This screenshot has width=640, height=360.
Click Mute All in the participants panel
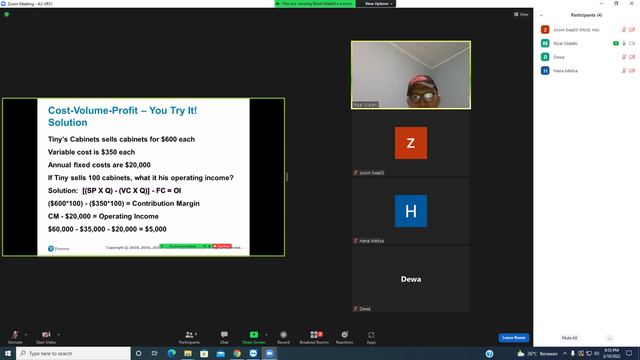pos(569,338)
